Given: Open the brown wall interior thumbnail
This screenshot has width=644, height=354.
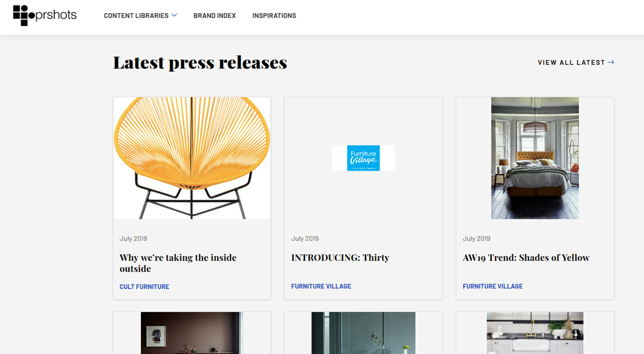Looking at the screenshot, I should [x=192, y=333].
